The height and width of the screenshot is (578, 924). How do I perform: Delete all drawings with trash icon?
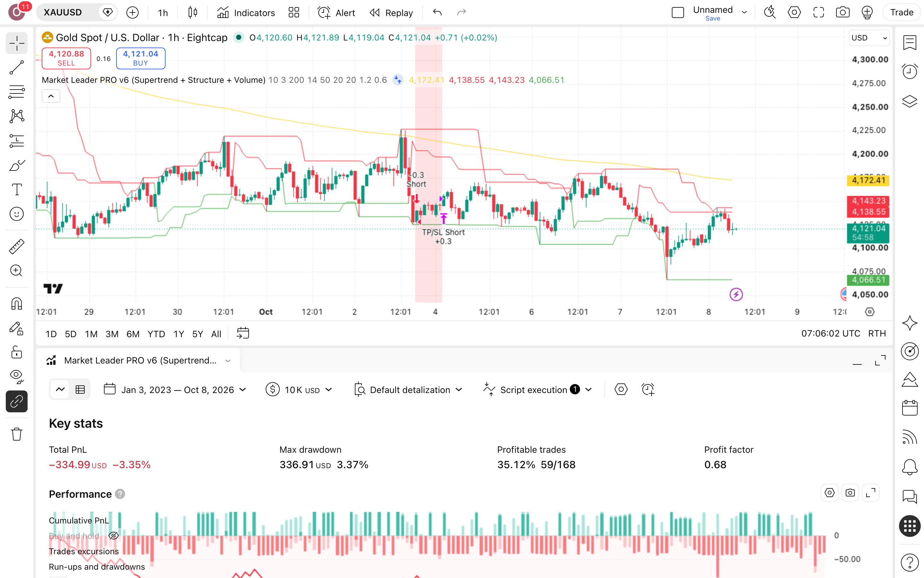pyautogui.click(x=16, y=434)
